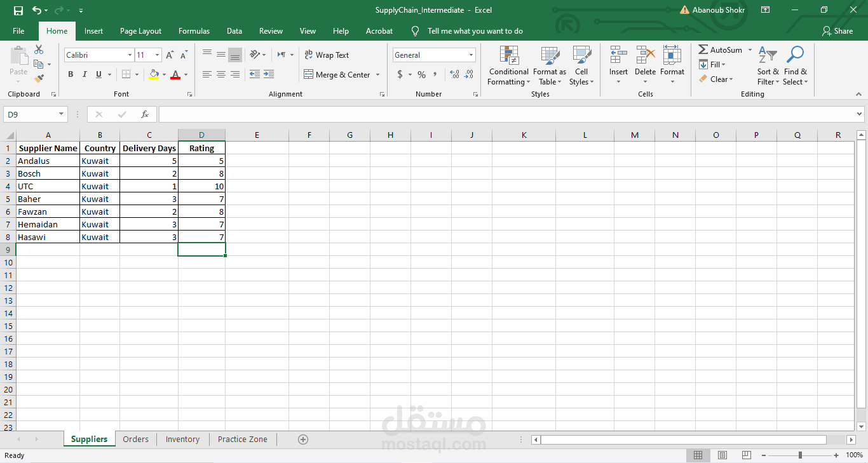Apply the red font color
This screenshot has height=463, width=868.
tap(175, 74)
